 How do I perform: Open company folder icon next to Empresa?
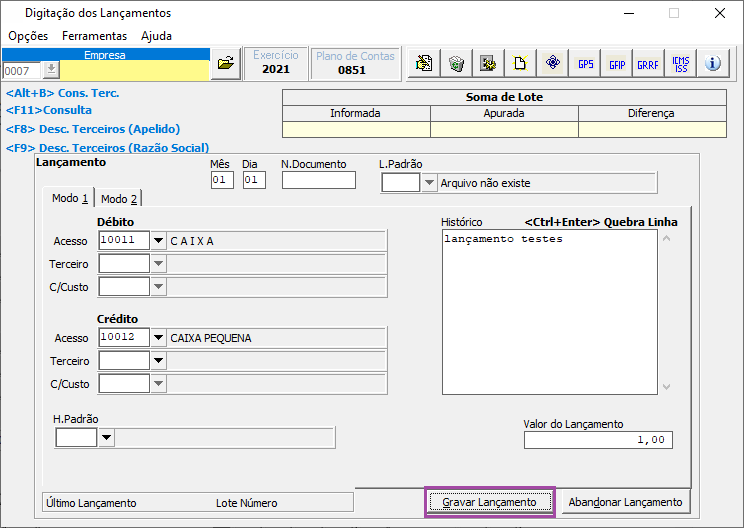(x=226, y=63)
